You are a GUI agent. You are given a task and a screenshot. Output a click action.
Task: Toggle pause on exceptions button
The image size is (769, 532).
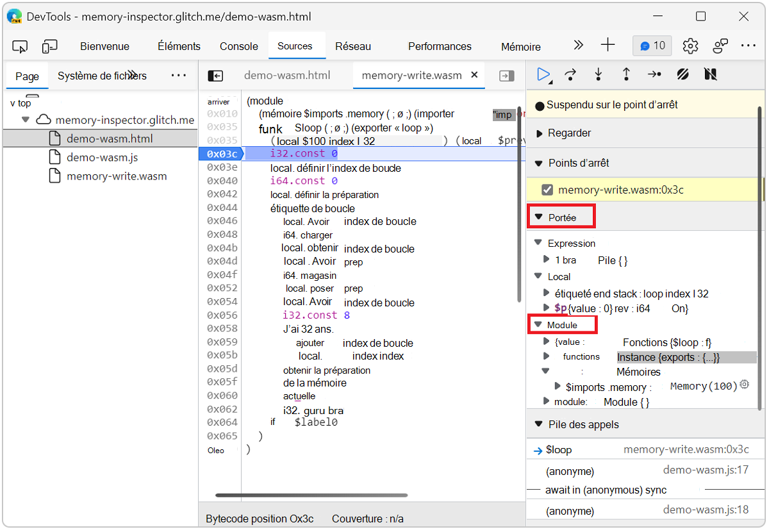tap(710, 75)
